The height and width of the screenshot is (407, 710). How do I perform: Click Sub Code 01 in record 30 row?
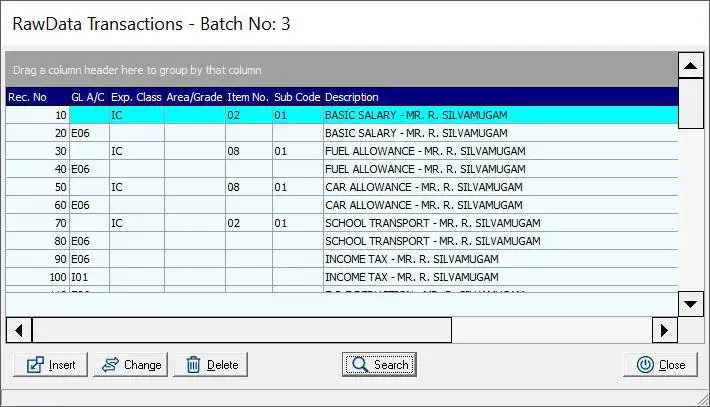(297, 151)
